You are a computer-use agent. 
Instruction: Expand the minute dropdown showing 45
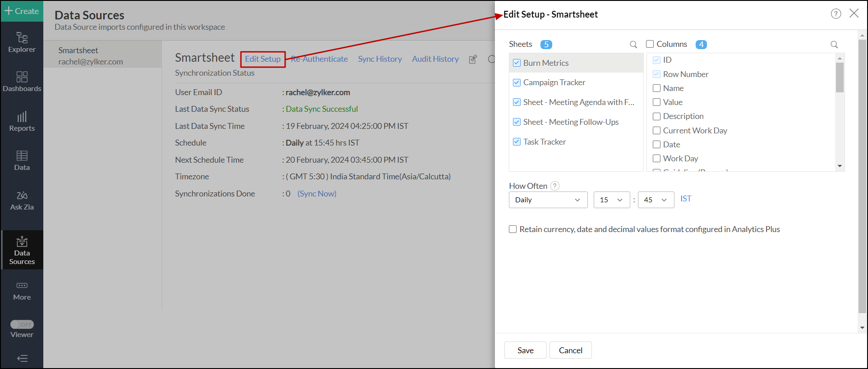pyautogui.click(x=656, y=200)
